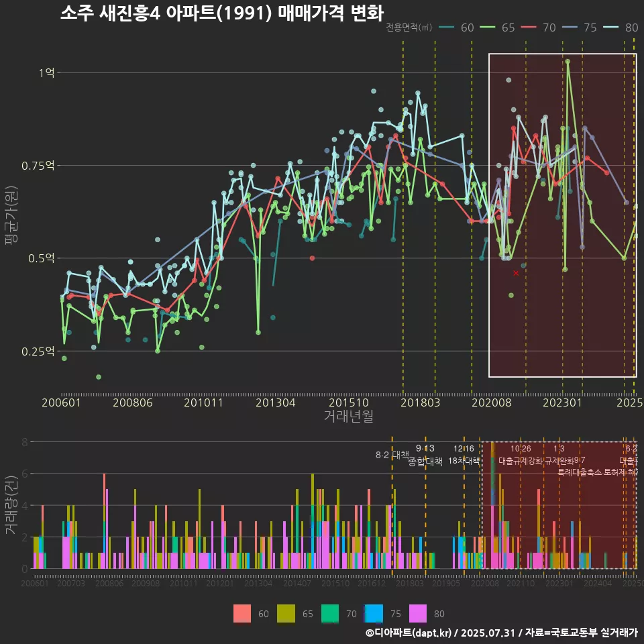Click the 201304 x-axis label on price chart
Image resolution: width=644 pixels, height=644 pixels.
click(x=276, y=402)
